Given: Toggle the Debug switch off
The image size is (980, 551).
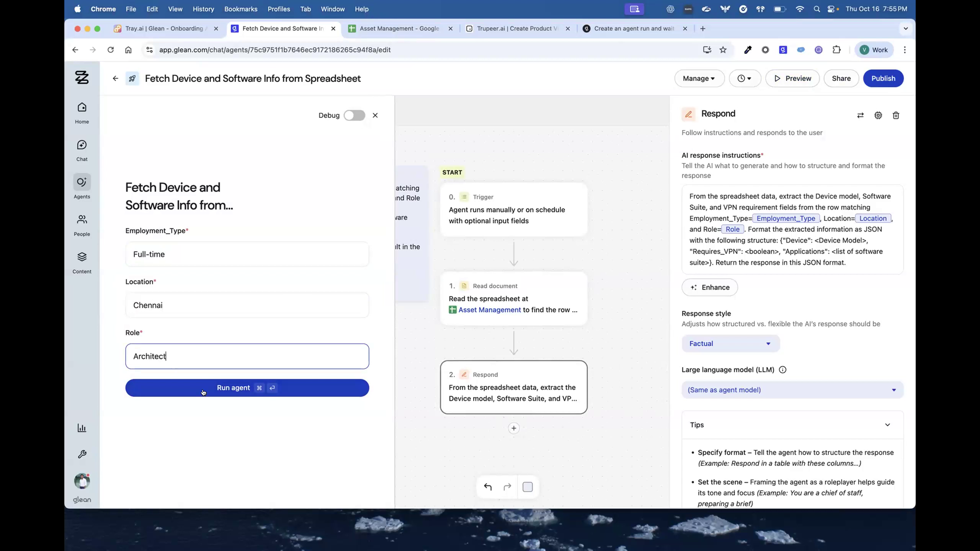Looking at the screenshot, I should 354,115.
